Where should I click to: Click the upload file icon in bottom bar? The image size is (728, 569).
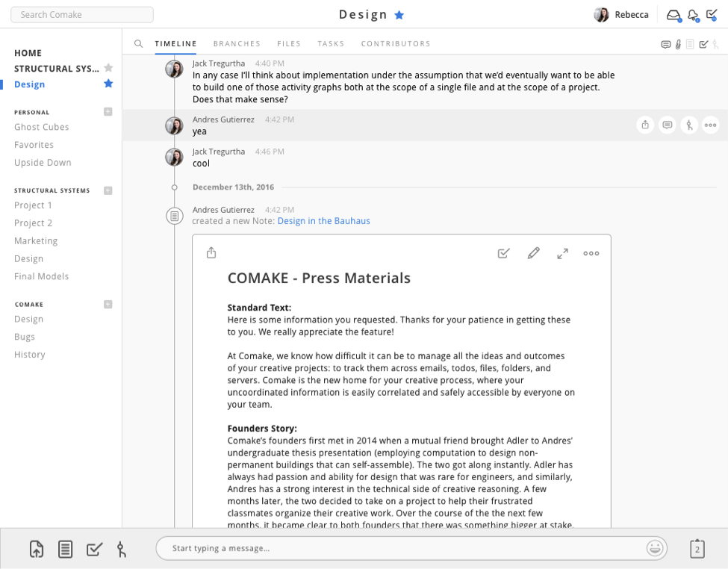point(37,549)
